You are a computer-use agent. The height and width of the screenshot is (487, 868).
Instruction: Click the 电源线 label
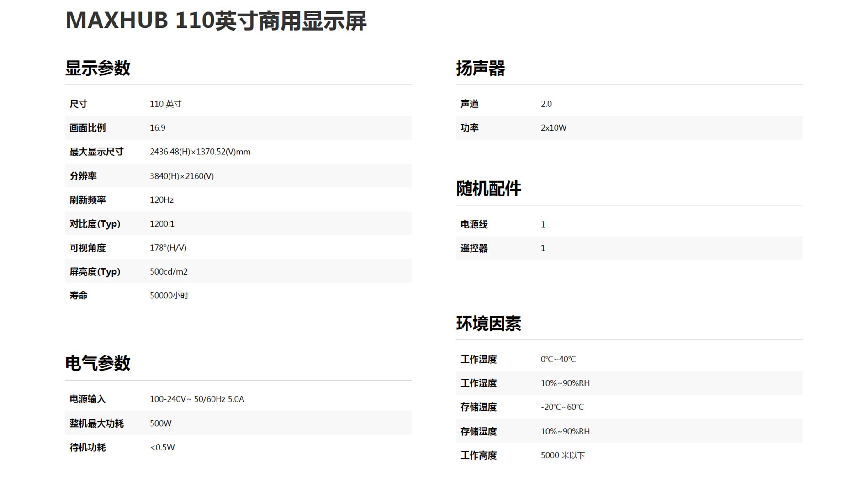coord(474,224)
